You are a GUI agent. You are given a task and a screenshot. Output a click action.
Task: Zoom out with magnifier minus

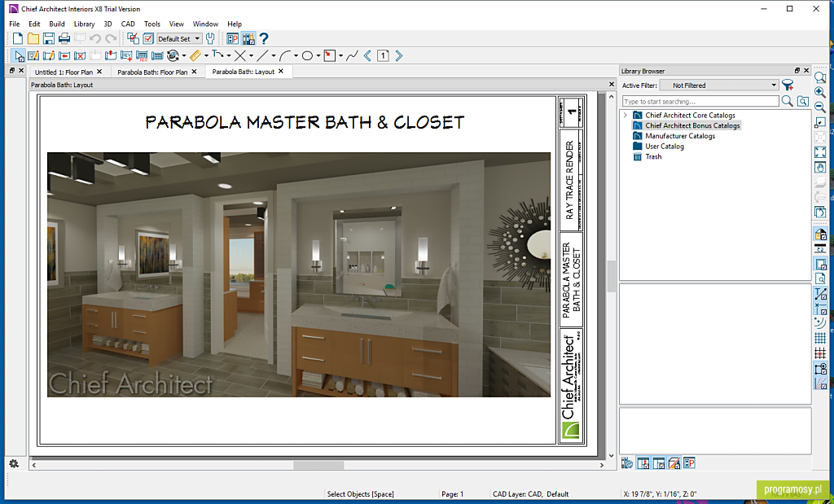tap(819, 107)
